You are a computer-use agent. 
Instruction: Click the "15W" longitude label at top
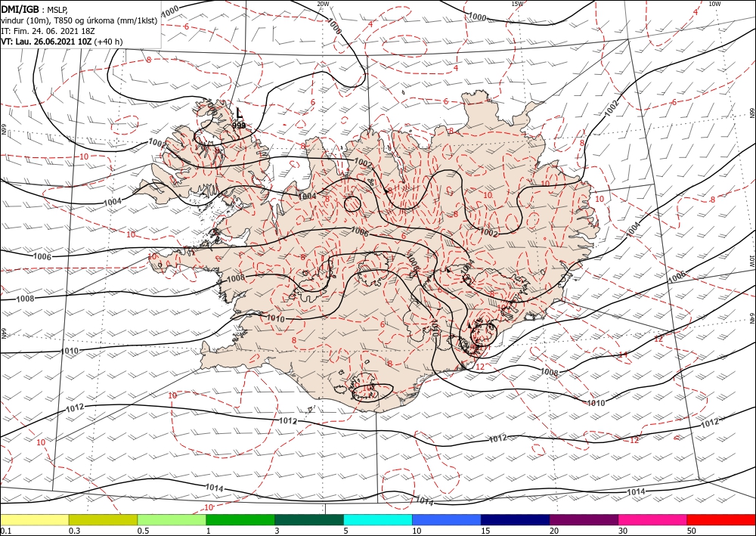(517, 4)
